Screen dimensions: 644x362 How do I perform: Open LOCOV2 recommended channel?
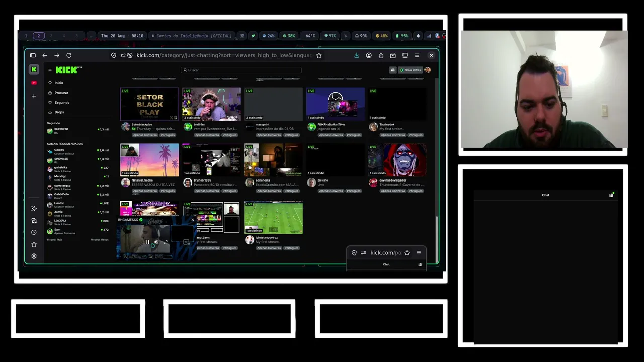[x=78, y=222]
